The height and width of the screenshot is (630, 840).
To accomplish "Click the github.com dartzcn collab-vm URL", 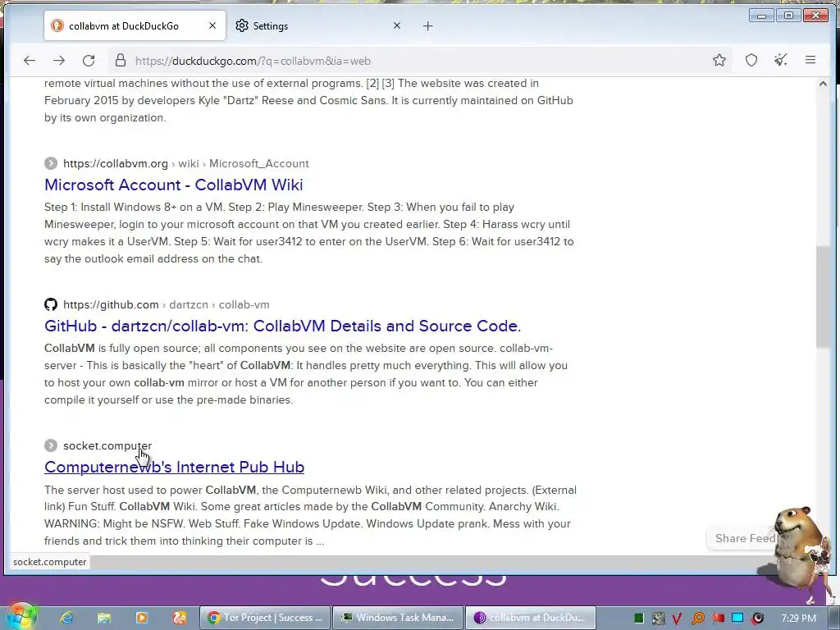I will click(x=166, y=305).
